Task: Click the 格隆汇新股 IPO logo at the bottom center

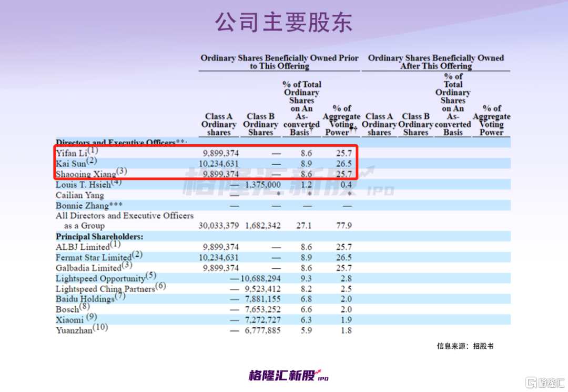Action: [x=289, y=375]
